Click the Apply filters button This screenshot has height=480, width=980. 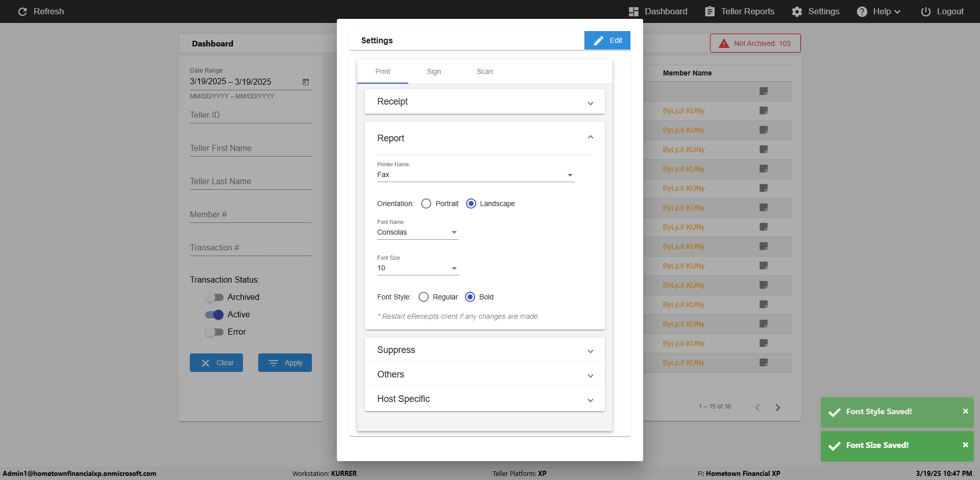[285, 363]
